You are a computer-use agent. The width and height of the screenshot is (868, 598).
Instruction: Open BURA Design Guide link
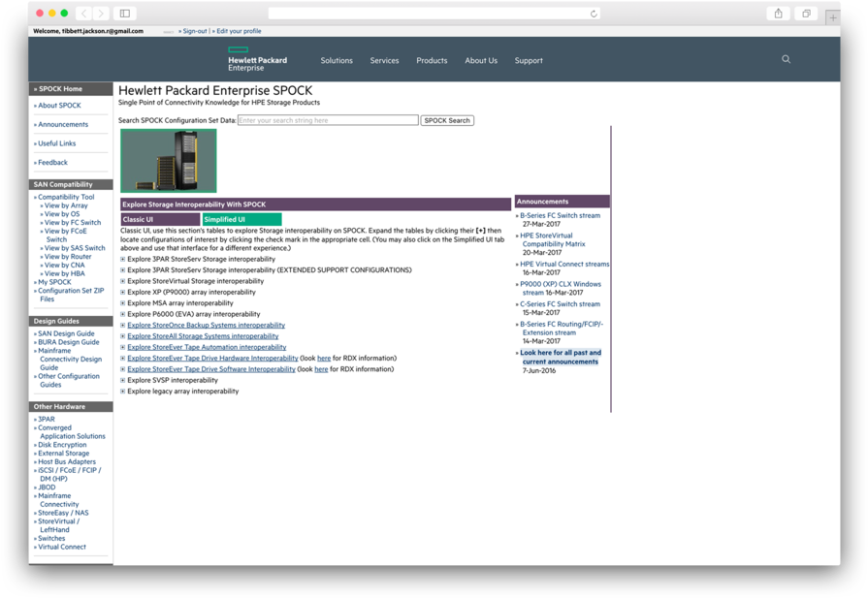(x=68, y=342)
